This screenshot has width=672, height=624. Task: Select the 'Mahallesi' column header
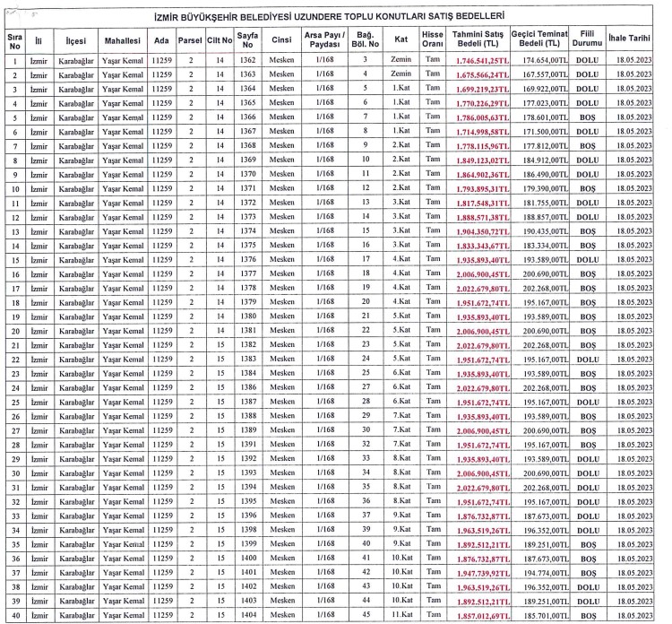click(x=123, y=40)
